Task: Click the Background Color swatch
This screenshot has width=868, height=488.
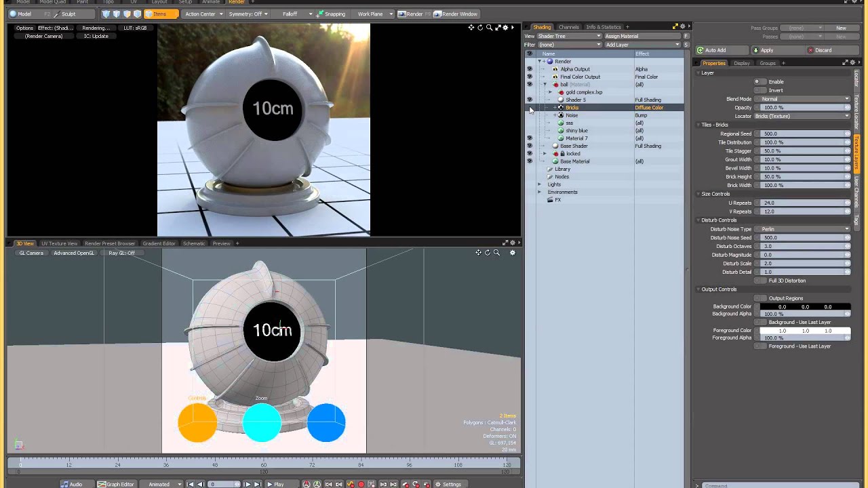Action: click(x=805, y=307)
